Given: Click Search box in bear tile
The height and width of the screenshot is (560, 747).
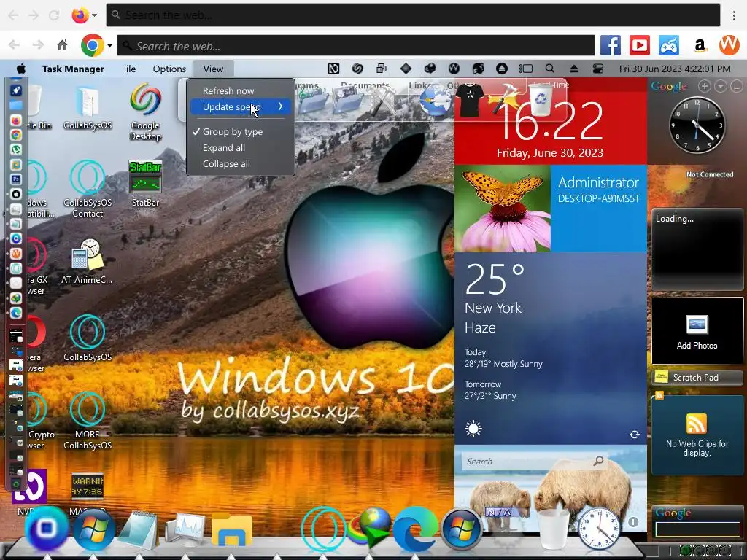Looking at the screenshot, I should [533, 461].
